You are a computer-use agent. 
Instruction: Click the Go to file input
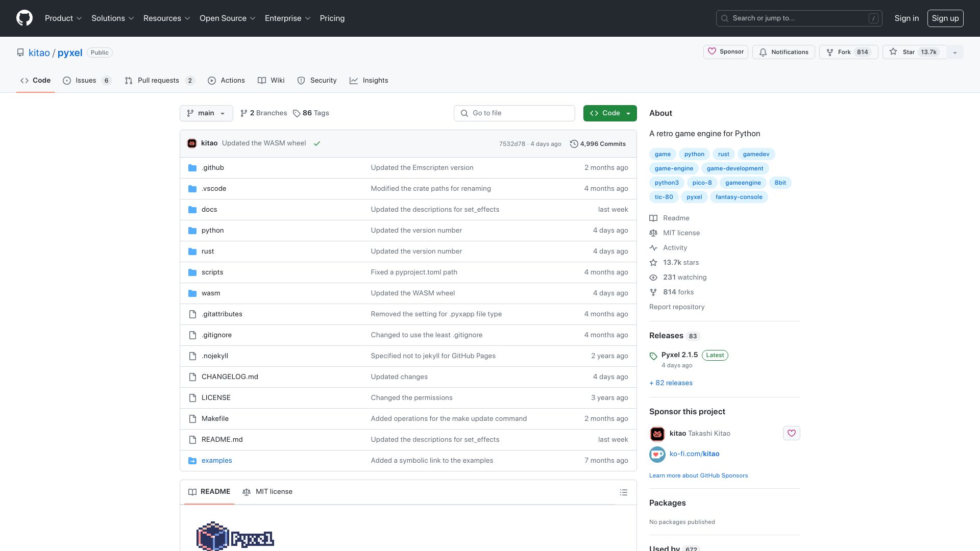pos(514,113)
